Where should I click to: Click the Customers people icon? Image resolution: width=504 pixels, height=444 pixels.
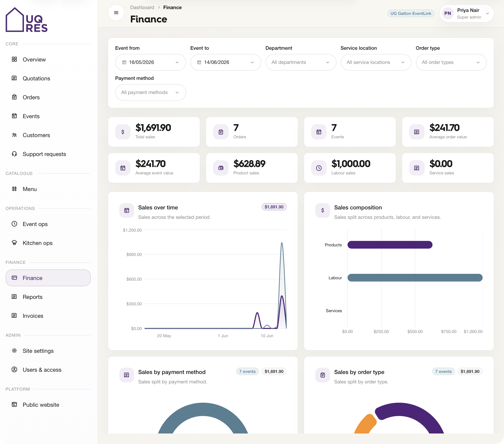14,135
